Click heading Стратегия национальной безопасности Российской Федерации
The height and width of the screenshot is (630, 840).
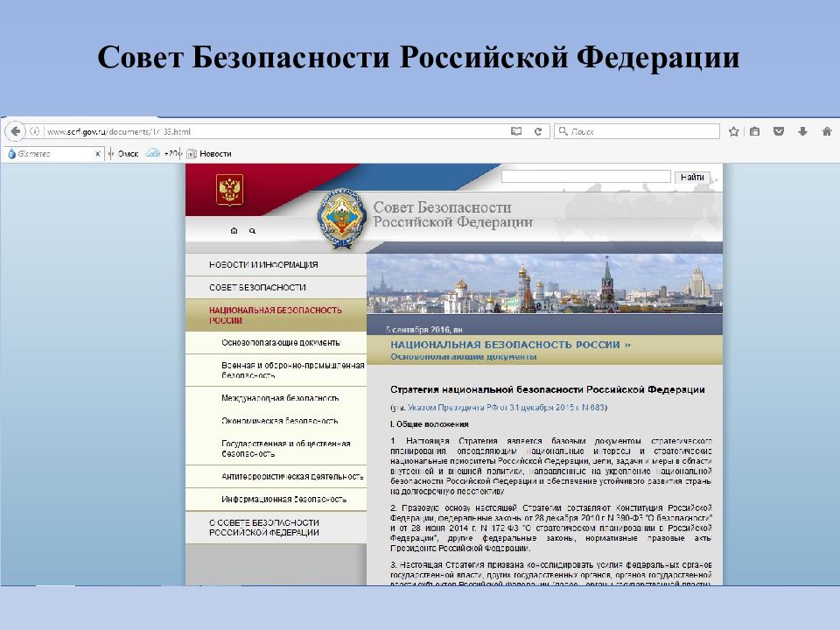(x=548, y=389)
